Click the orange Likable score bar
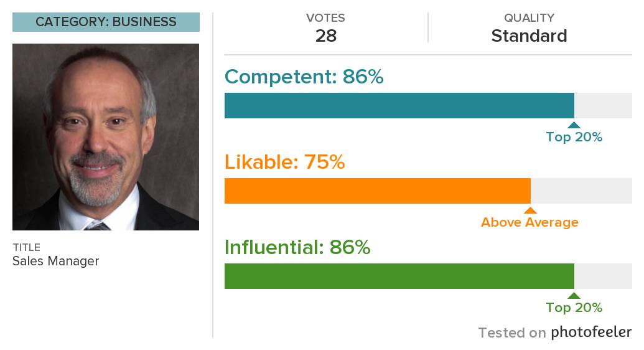This screenshot has width=644, height=350. coord(378,191)
